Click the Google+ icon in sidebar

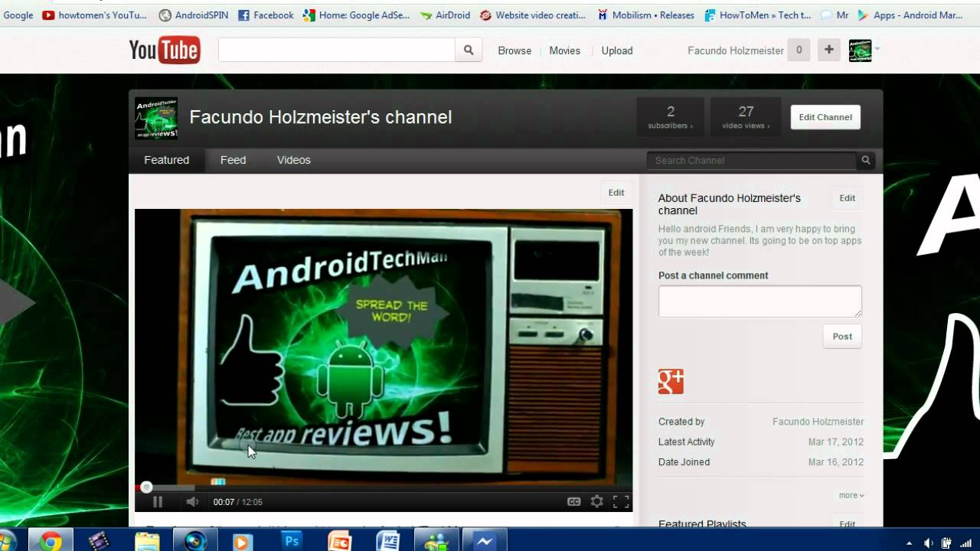click(x=671, y=381)
